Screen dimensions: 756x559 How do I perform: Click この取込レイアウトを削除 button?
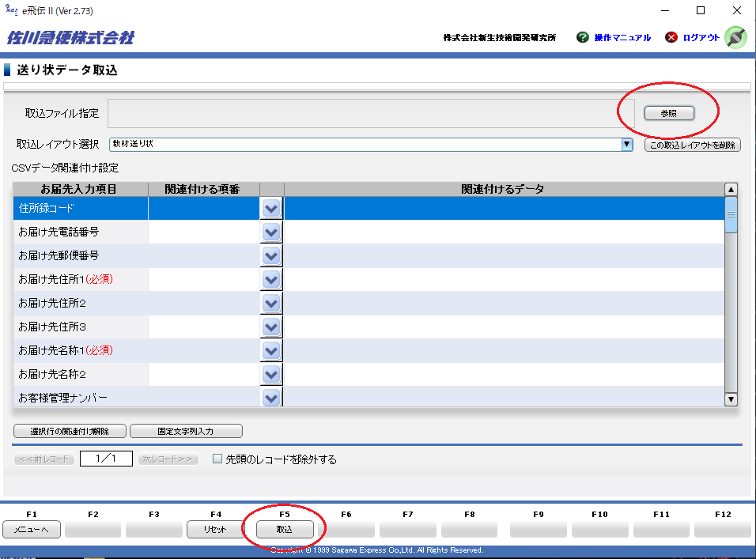click(693, 145)
